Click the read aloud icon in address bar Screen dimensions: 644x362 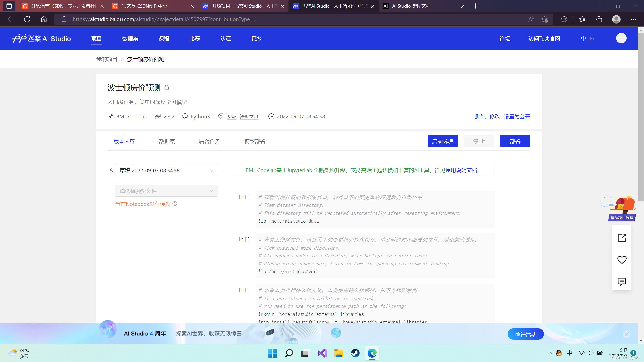tap(531, 19)
